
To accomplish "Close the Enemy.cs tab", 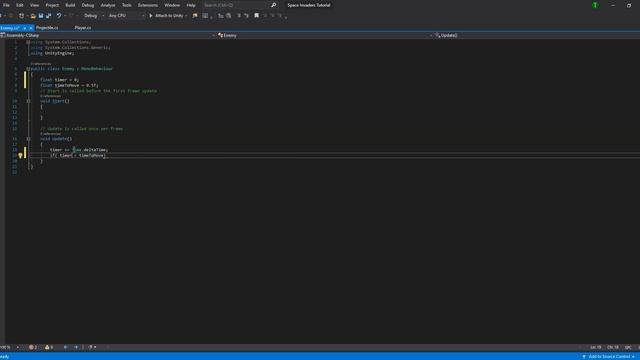I will [31, 28].
